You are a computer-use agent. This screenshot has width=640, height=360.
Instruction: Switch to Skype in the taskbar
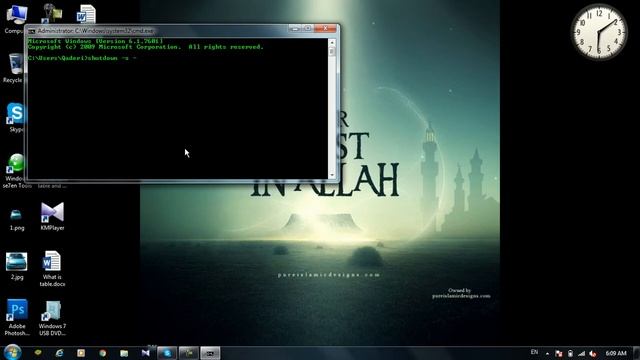(167, 353)
